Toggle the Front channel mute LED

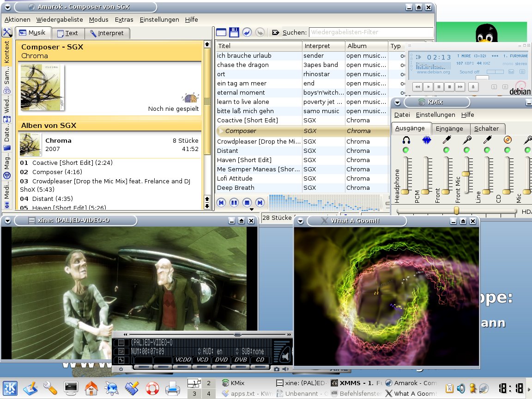pyautogui.click(x=447, y=150)
